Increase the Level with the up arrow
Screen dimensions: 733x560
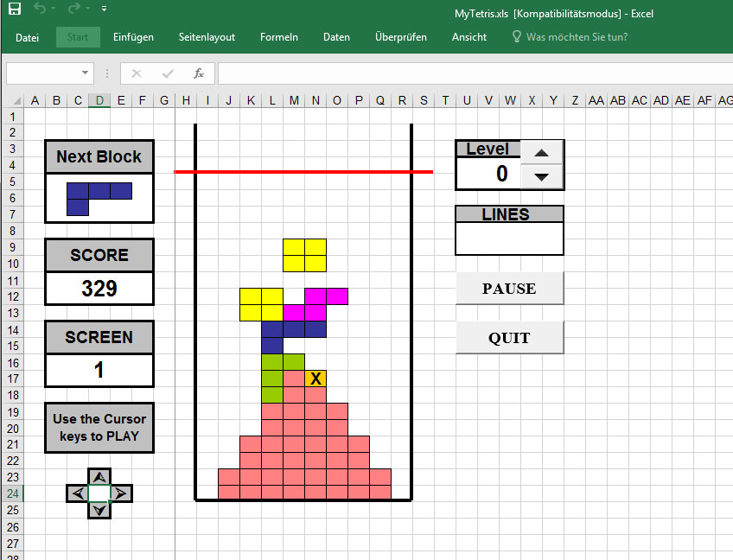(541, 153)
